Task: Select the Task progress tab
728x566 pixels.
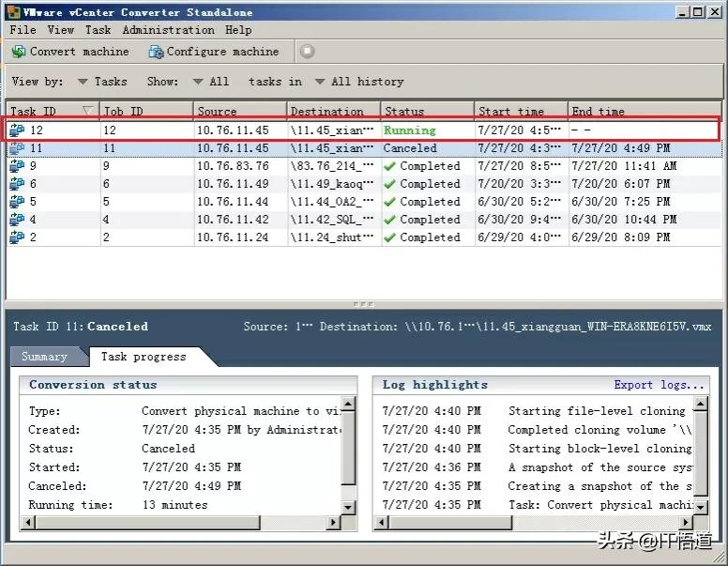Action: coord(144,357)
